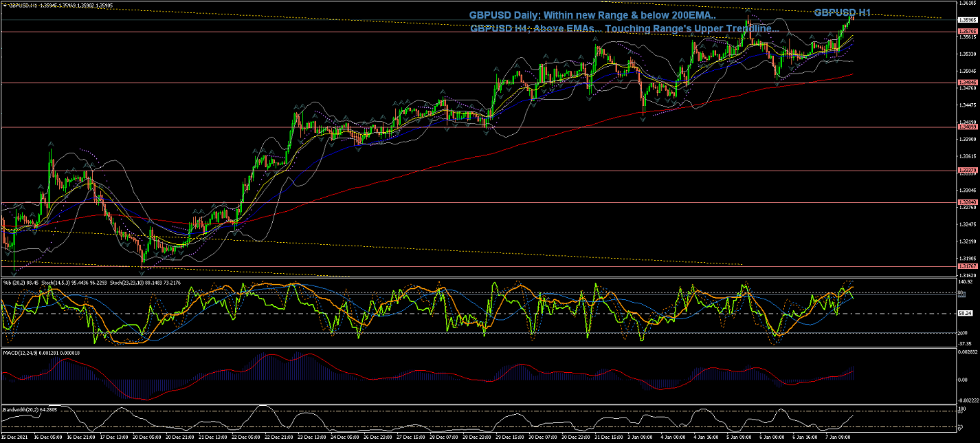The image size is (980, 443).
Task: Select the red 1.31767 price level tag
Action: [x=967, y=266]
